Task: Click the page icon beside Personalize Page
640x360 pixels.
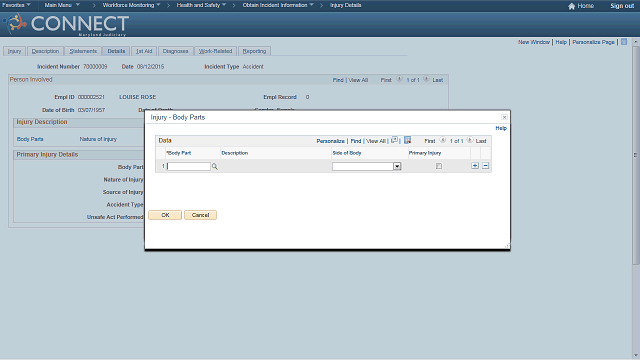Action: (x=624, y=42)
